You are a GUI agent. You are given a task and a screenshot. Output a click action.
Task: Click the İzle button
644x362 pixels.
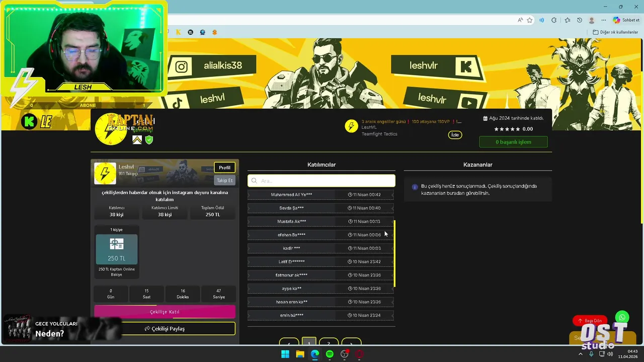coord(455,135)
